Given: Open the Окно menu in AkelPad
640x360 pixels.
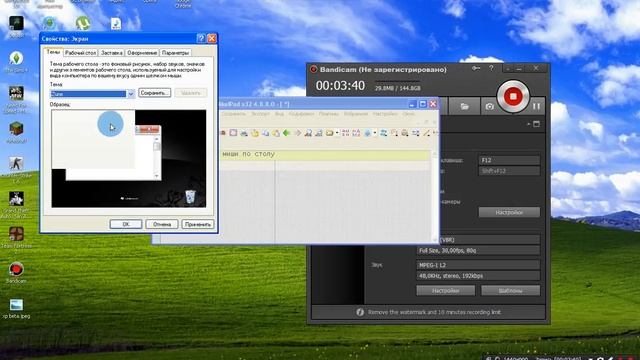Looking at the screenshot, I should coord(408,114).
